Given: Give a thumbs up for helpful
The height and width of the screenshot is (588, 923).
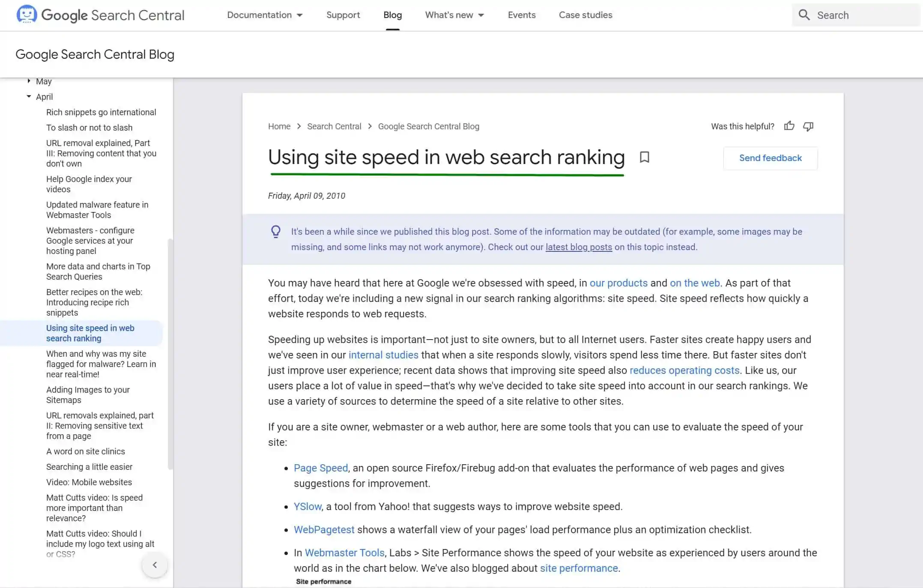Looking at the screenshot, I should pos(789,126).
